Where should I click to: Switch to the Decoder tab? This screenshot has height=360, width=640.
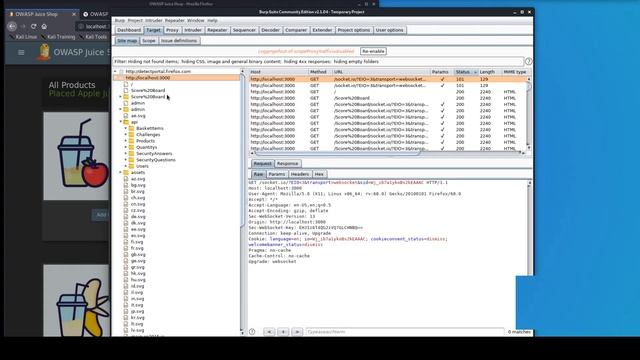[270, 30]
